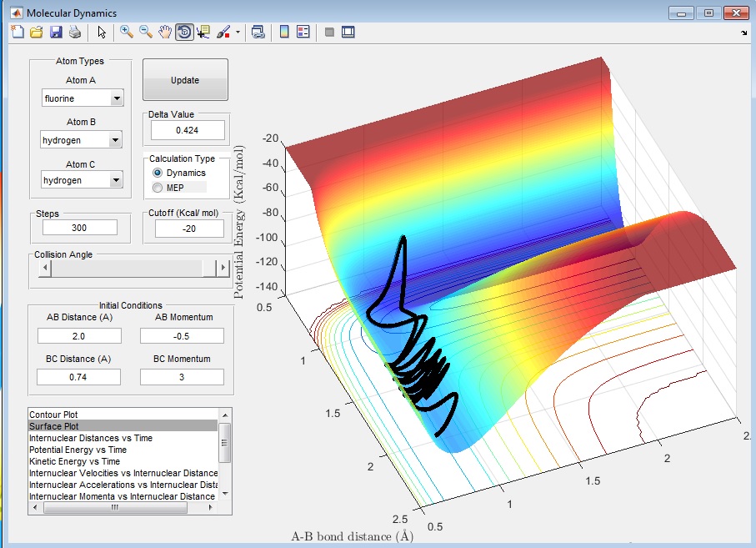
Task: Open the Atom A fluorine dropdown
Action: (x=117, y=98)
